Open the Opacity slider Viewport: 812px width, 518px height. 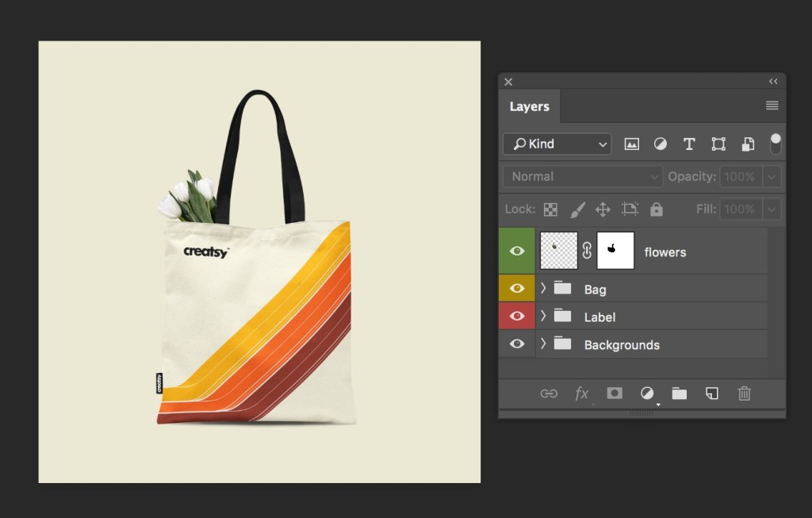tap(772, 176)
